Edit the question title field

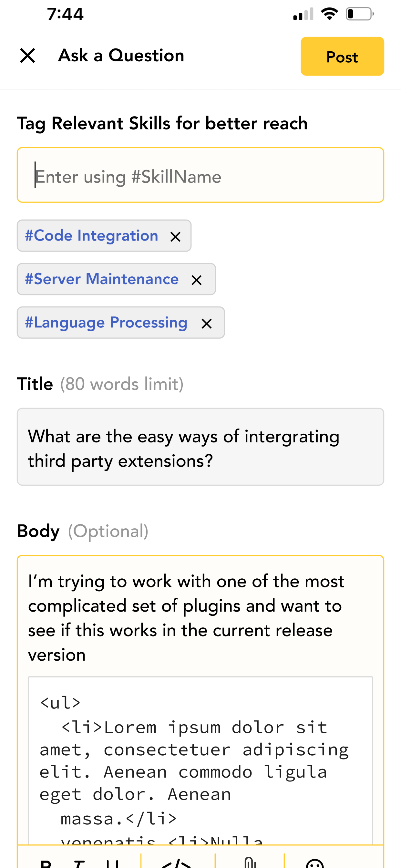click(x=200, y=447)
